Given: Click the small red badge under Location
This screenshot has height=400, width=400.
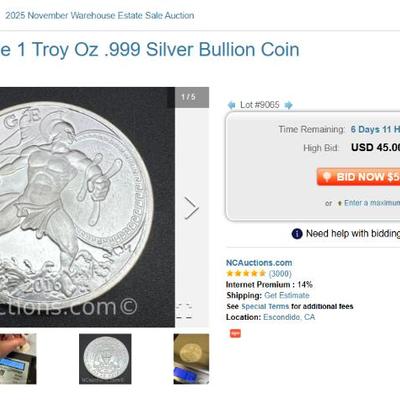Looking at the screenshot, I should pyautogui.click(x=235, y=333).
